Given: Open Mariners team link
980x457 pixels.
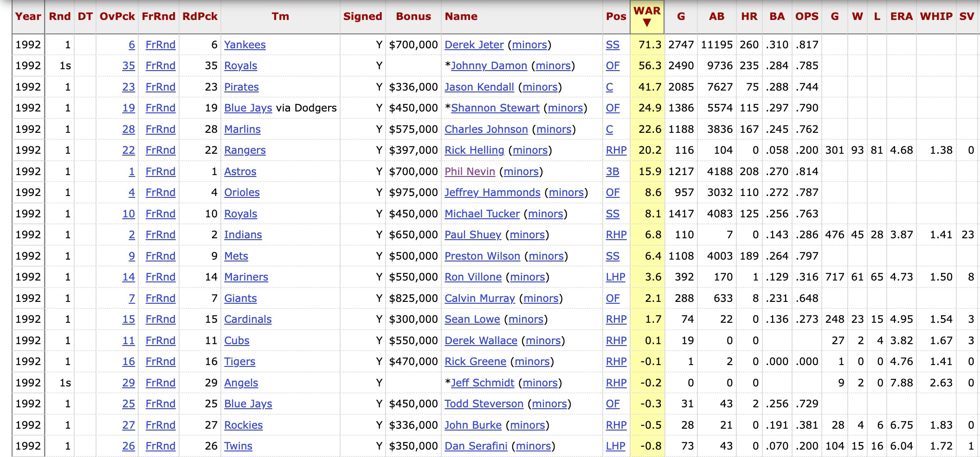Looking at the screenshot, I should [246, 277].
